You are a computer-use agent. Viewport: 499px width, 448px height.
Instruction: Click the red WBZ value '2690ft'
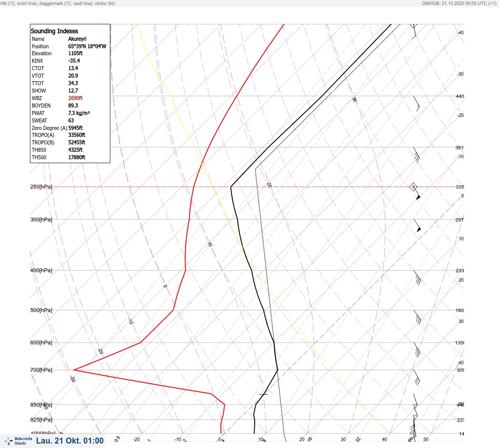click(x=76, y=98)
